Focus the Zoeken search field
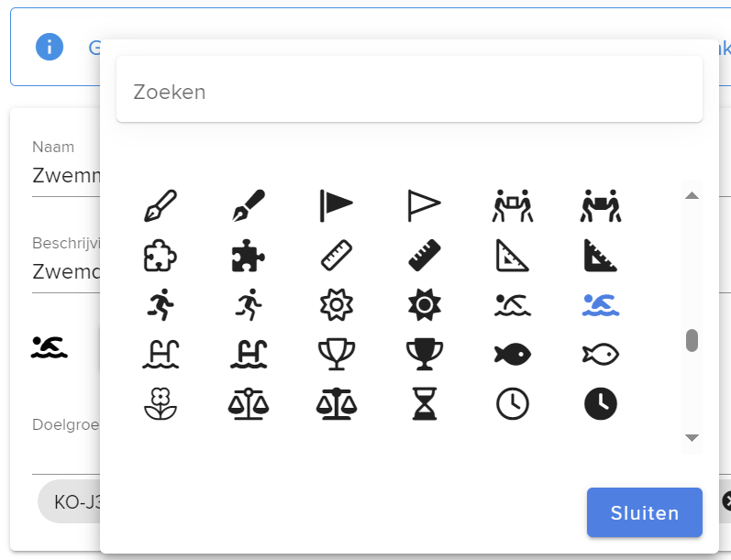The image size is (731, 560). coord(409,90)
